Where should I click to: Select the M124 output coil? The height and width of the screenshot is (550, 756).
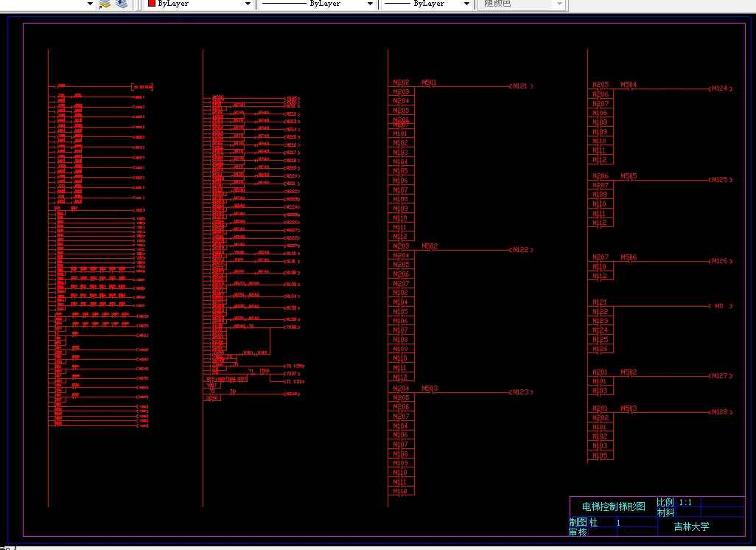[x=721, y=88]
